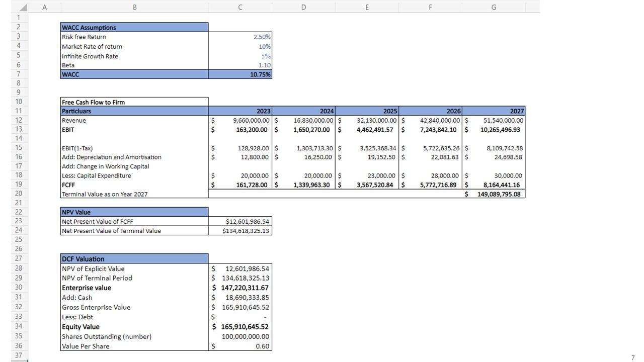This screenshot has height=362, width=644.
Task: Select 2023 Revenue value 9,660,000.00
Action: point(240,121)
